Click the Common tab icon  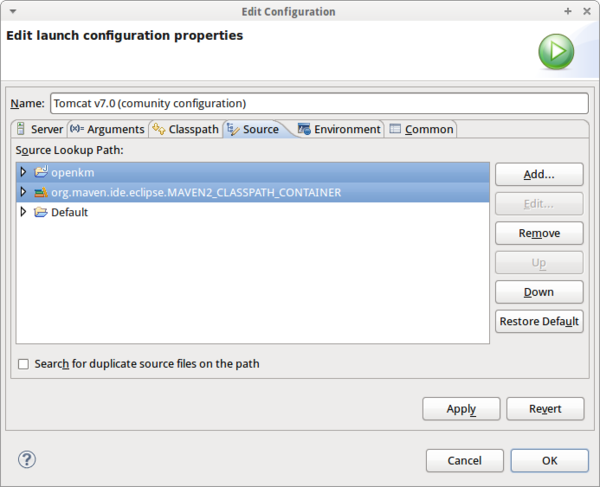point(396,129)
